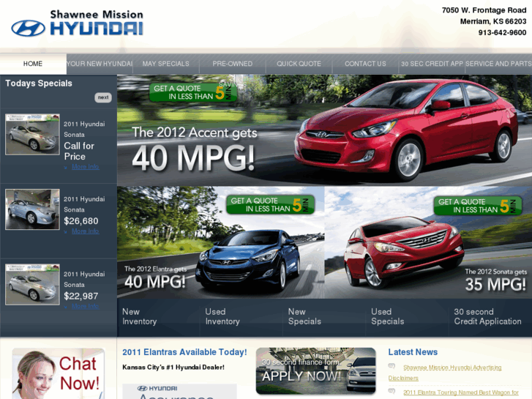Click More Info under Call for Price
The height and width of the screenshot is (399, 532).
pyautogui.click(x=85, y=167)
